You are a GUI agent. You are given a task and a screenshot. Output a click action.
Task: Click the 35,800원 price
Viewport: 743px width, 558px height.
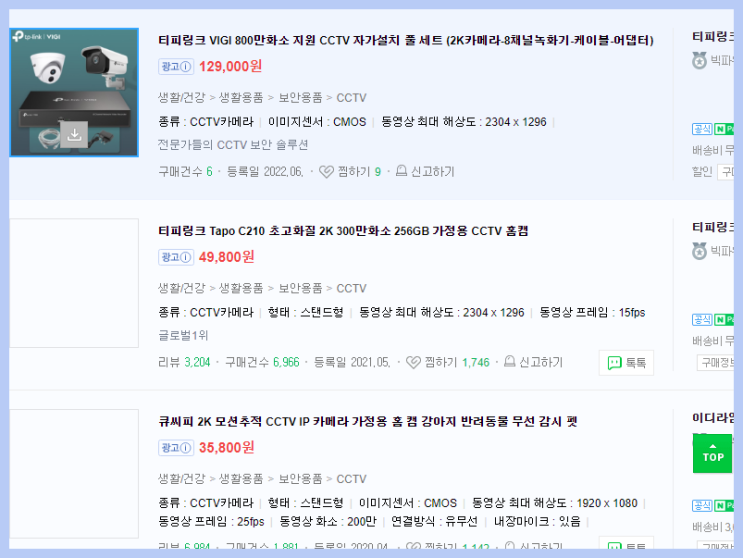(227, 448)
